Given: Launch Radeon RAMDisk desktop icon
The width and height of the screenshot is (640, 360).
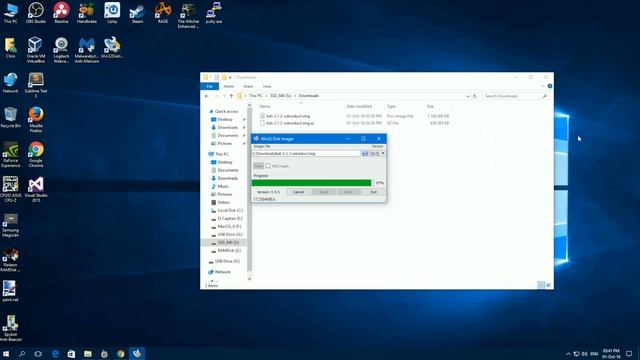Looking at the screenshot, I should tap(10, 260).
